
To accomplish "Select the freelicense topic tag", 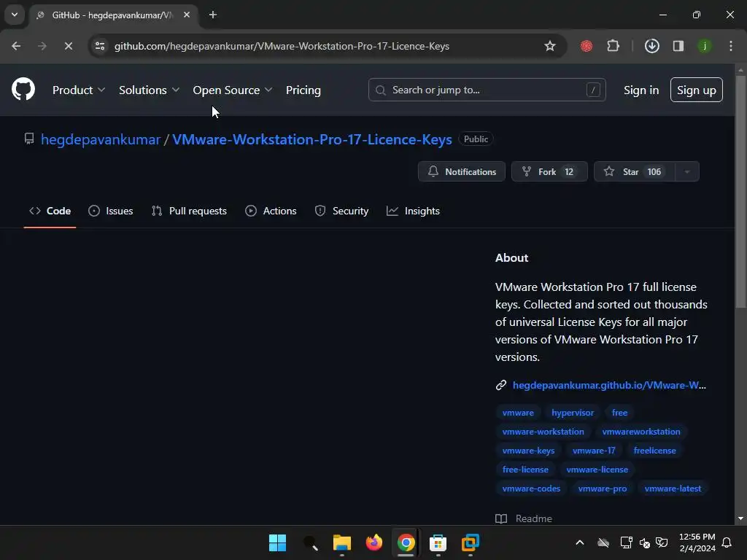I will coord(654,451).
